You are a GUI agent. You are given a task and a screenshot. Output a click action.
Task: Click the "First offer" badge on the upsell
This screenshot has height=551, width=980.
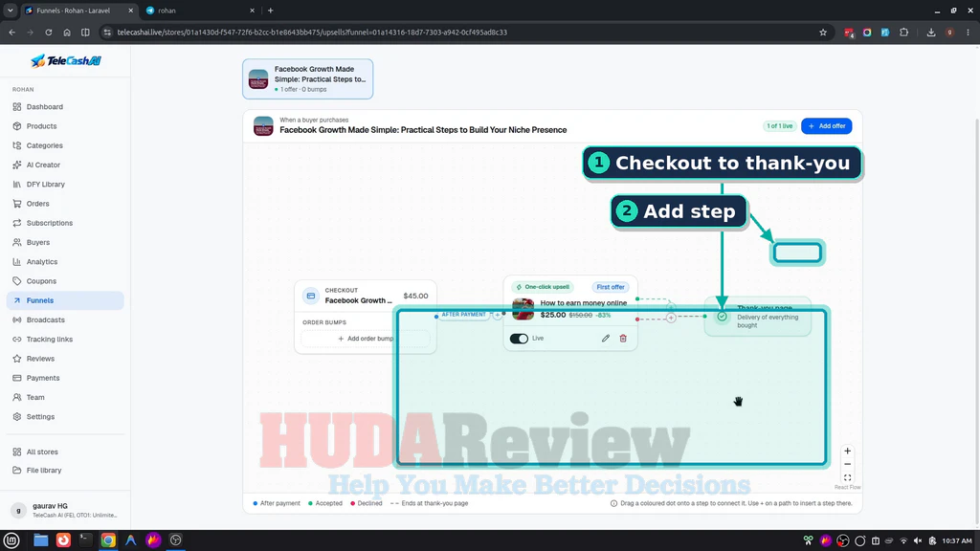(610, 287)
